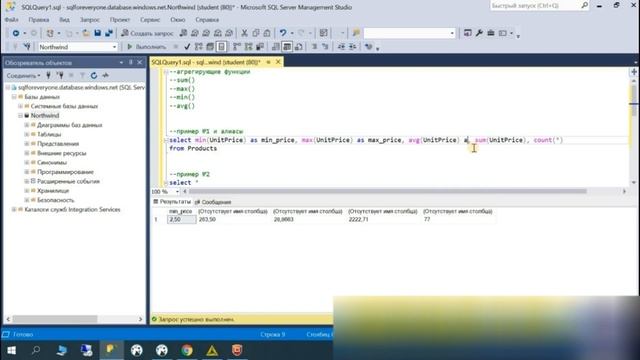The width and height of the screenshot is (640, 360).
Task: Open the Вид menu
Action: (64, 20)
